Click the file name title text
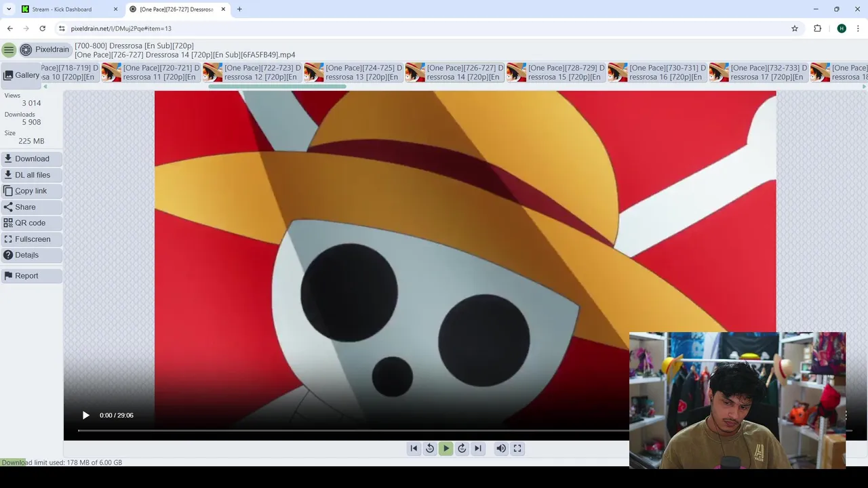Screen dimensions: 868x488 [184, 55]
